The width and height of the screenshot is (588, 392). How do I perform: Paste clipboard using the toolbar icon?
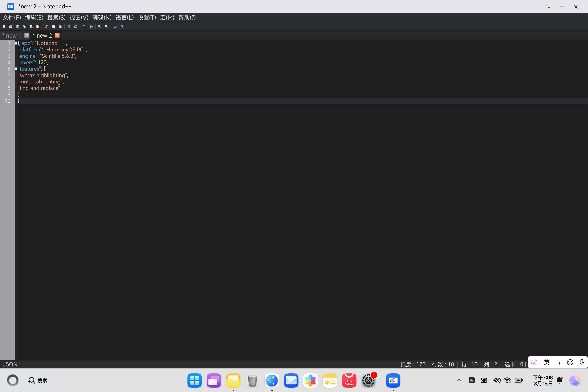tap(60, 26)
